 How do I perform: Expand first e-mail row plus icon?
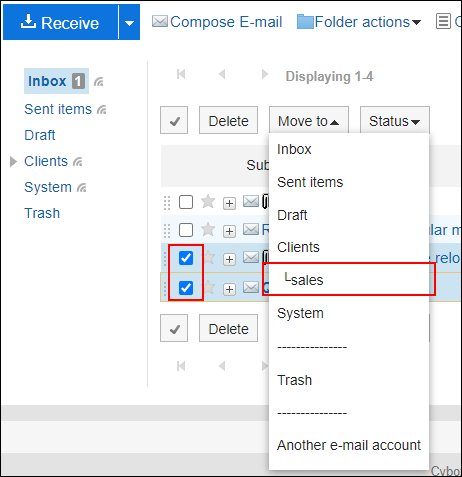229,203
